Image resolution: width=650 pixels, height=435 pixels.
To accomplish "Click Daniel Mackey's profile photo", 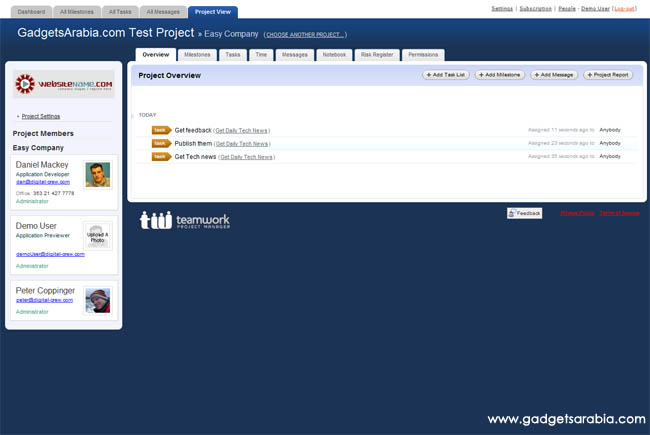I will tap(98, 175).
